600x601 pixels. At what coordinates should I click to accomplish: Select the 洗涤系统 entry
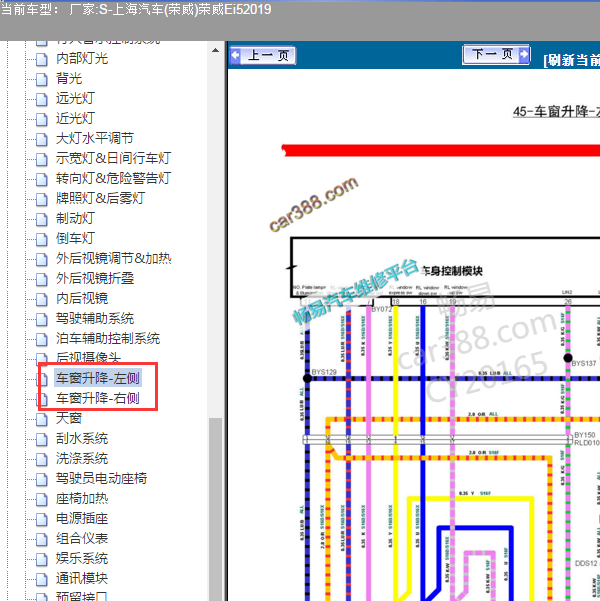tap(82, 458)
